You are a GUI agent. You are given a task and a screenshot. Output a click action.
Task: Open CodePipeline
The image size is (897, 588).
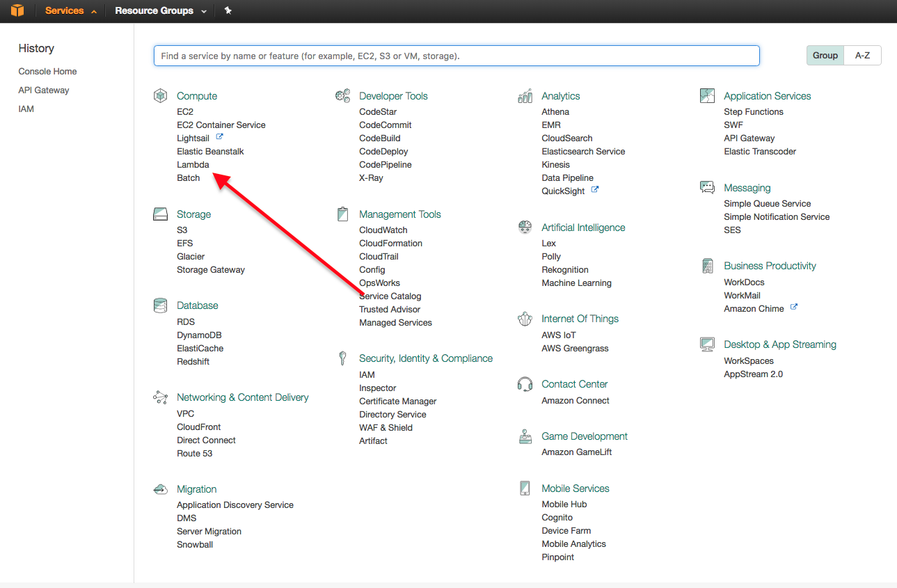point(386,165)
